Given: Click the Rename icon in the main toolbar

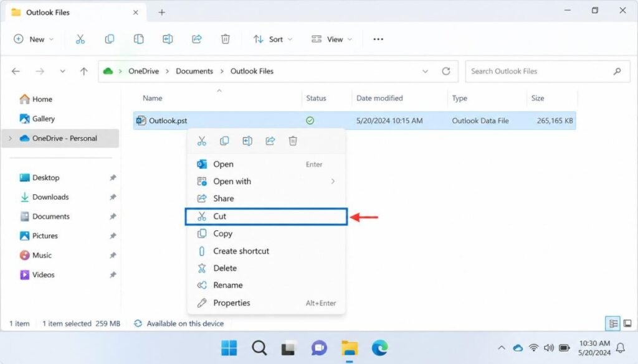Looking at the screenshot, I should (168, 39).
